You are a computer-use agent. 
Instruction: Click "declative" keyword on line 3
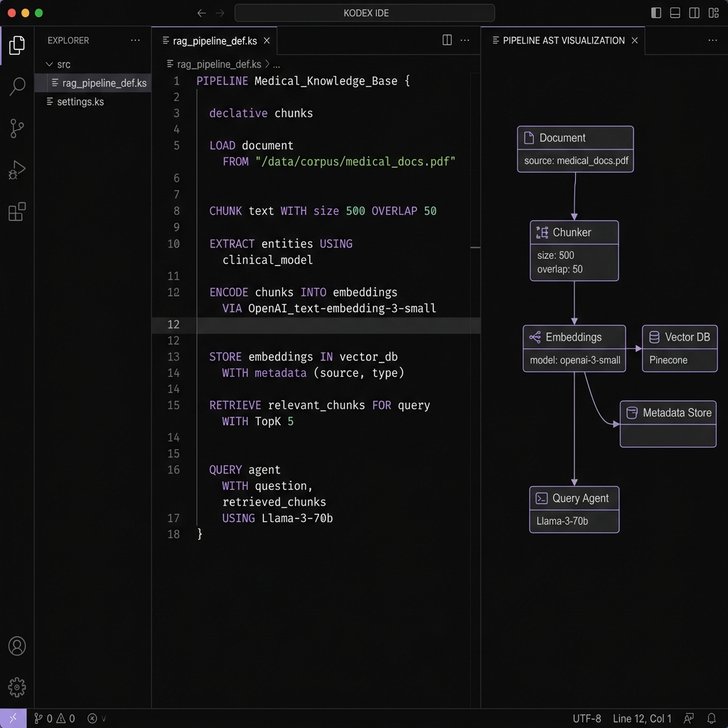[x=238, y=113]
